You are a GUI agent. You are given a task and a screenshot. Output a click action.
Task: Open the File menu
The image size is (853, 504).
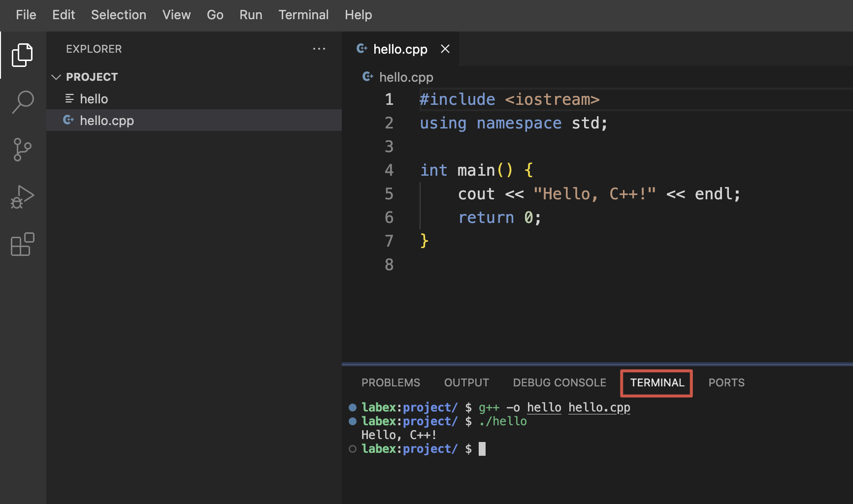coord(26,15)
